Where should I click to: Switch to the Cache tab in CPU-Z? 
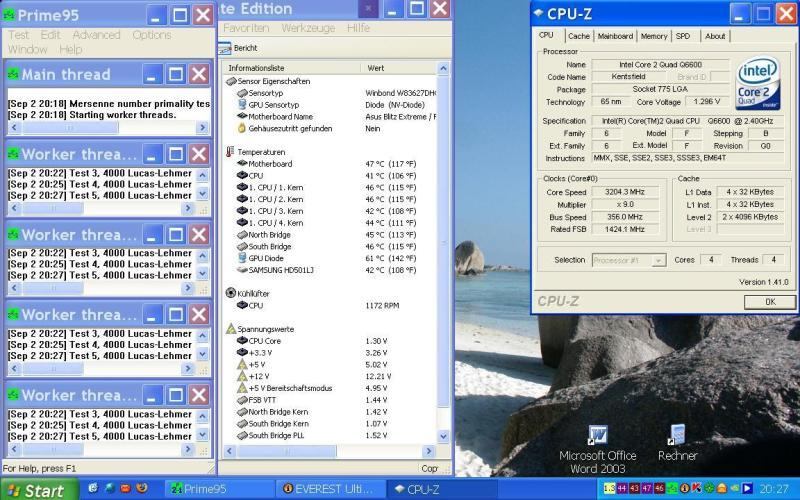pos(579,36)
